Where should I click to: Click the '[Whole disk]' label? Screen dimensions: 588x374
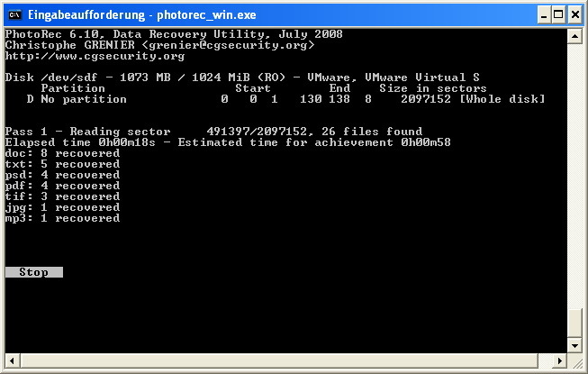coord(502,99)
